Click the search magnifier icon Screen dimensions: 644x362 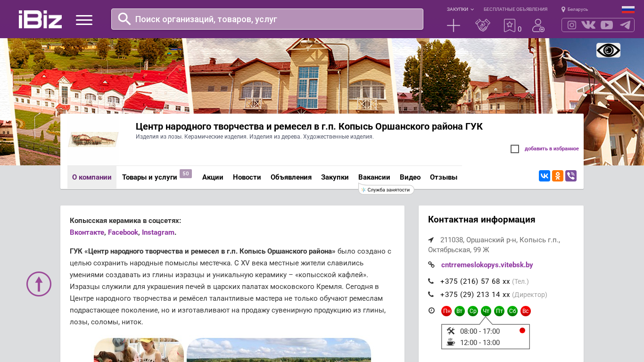pyautogui.click(x=124, y=19)
